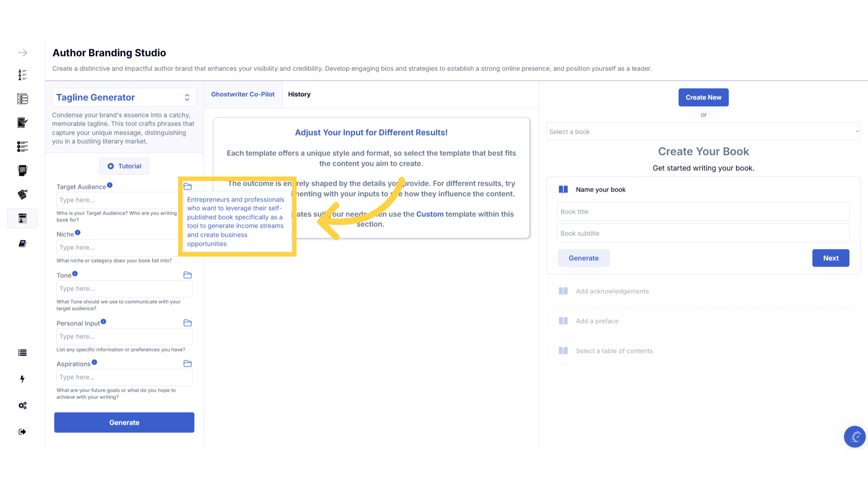The height and width of the screenshot is (488, 868).
Task: Select the Ghostwriter Co-Pilot tab
Action: (243, 94)
